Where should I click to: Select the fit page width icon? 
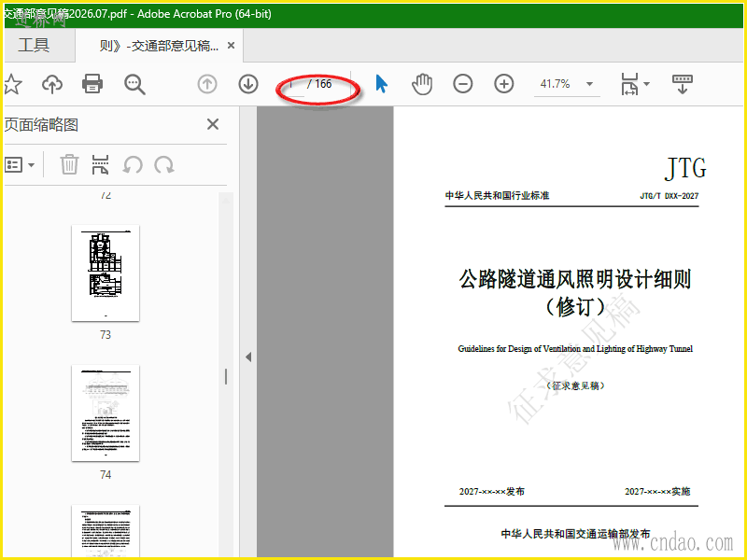pos(629,84)
